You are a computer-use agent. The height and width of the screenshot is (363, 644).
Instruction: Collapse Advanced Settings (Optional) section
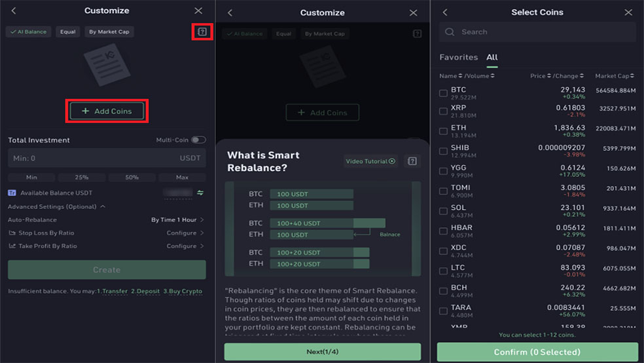tap(57, 207)
